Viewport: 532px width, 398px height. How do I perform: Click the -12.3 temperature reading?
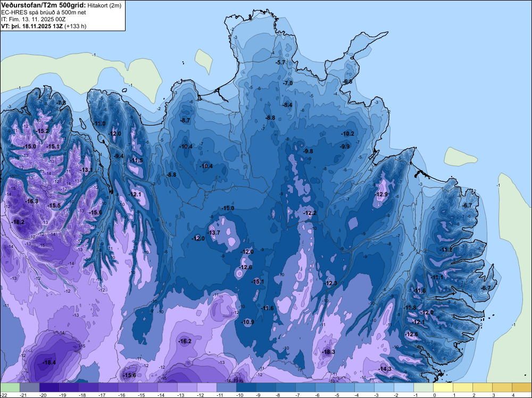331,283
